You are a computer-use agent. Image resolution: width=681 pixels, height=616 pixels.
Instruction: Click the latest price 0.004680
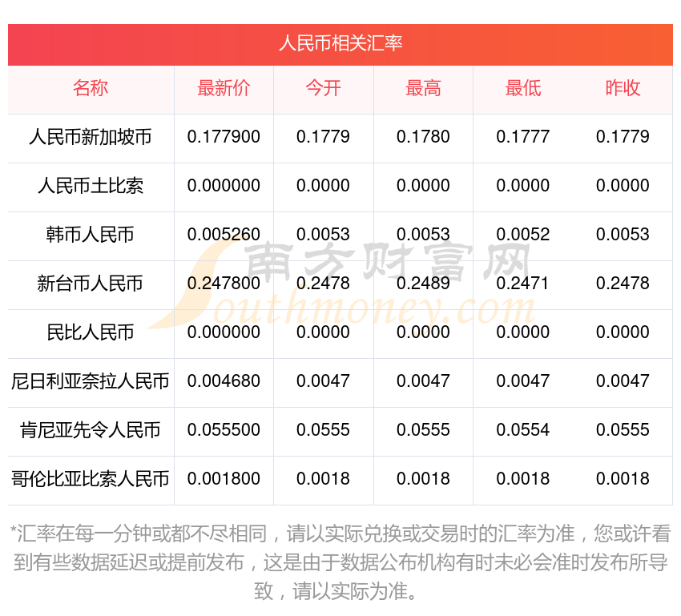point(224,381)
